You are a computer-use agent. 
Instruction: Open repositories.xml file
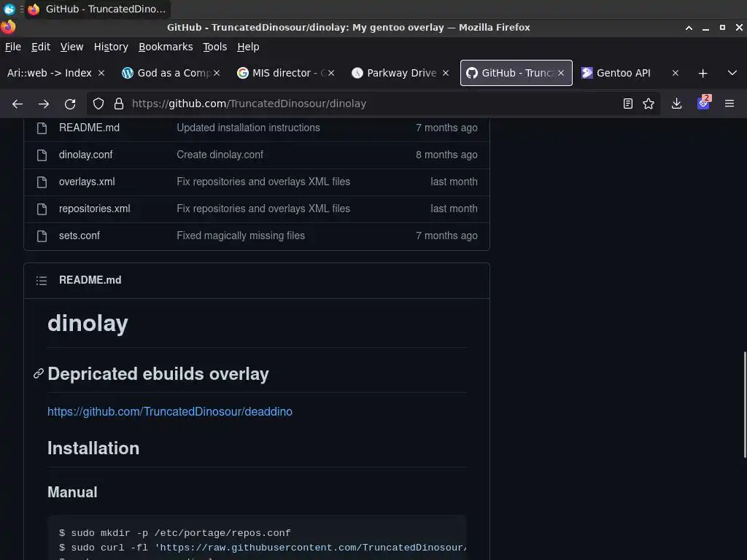[x=94, y=209]
